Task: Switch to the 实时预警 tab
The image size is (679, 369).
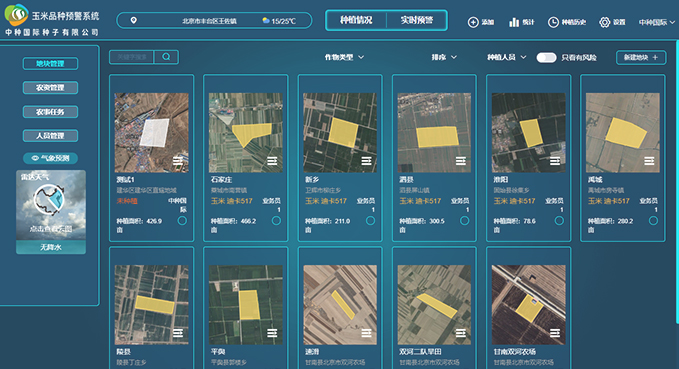Action: tap(417, 20)
